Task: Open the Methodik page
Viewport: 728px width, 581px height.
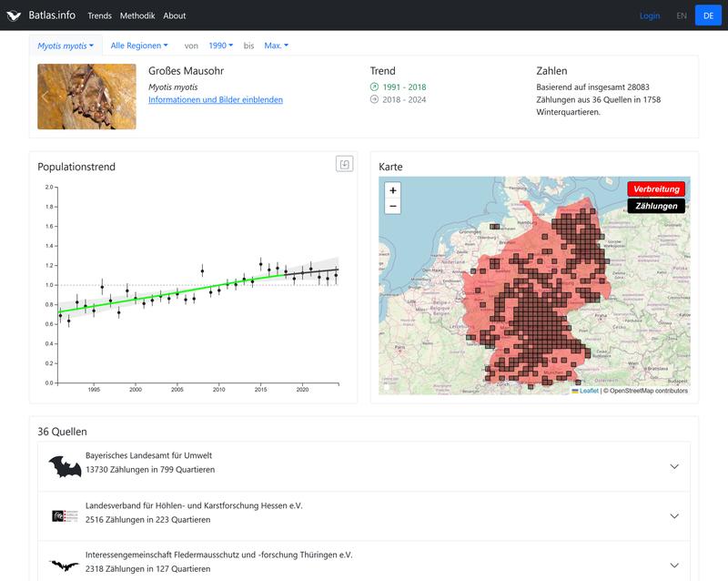Action: 137,15
